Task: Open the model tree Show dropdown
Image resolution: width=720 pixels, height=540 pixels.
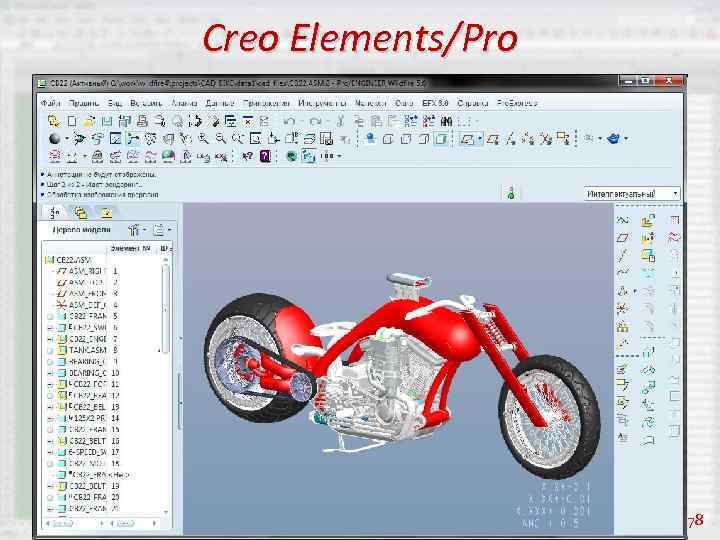Action: click(136, 230)
